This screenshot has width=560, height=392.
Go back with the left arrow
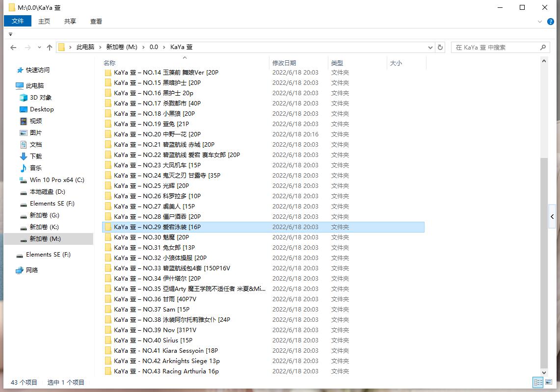click(13, 47)
